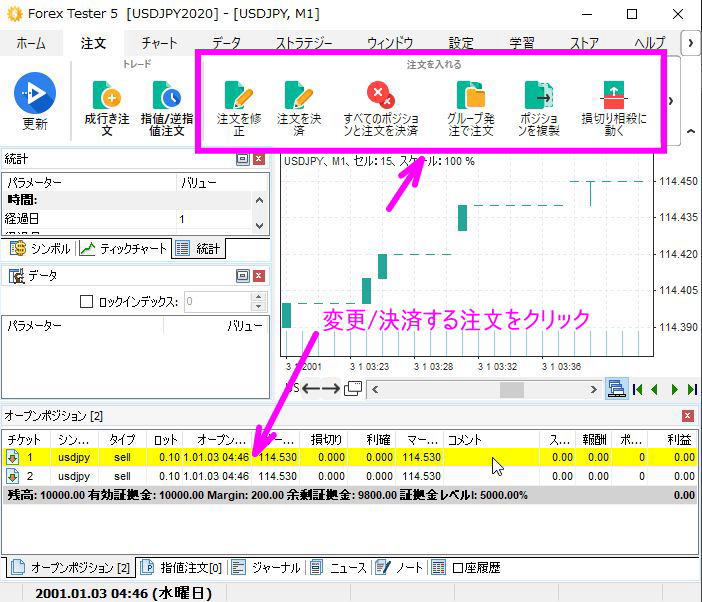Sort by コメント column header

coord(491,440)
